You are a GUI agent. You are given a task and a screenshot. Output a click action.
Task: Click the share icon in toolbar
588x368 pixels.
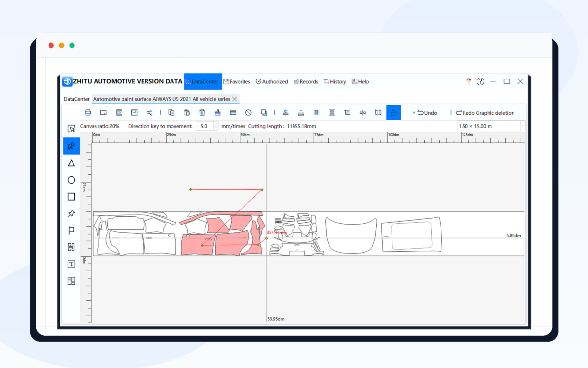click(149, 112)
